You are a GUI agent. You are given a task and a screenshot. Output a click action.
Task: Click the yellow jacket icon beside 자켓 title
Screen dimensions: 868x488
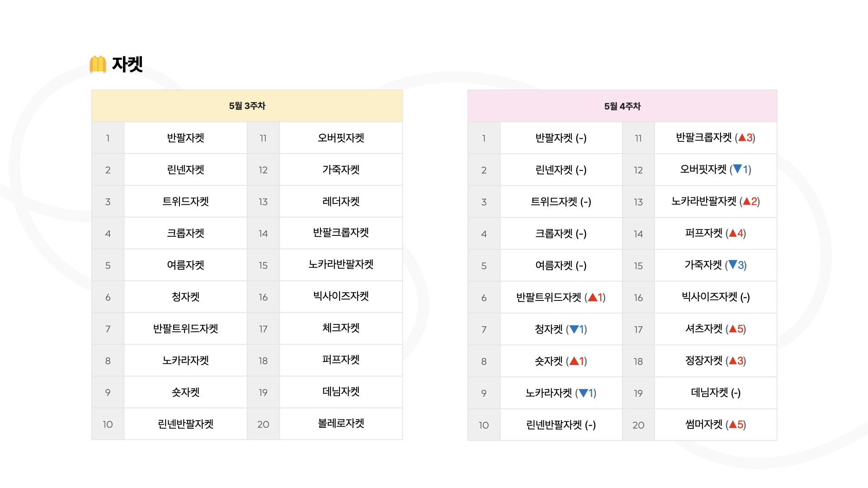(98, 64)
